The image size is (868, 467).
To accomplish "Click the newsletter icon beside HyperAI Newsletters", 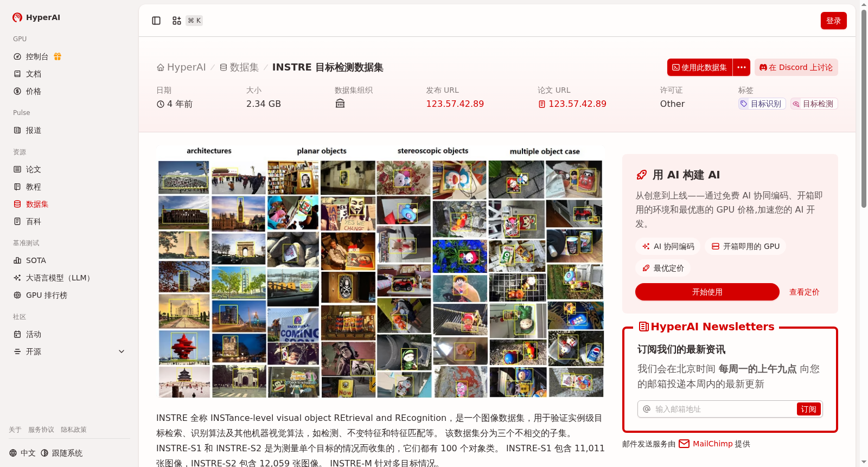I will click(x=644, y=327).
